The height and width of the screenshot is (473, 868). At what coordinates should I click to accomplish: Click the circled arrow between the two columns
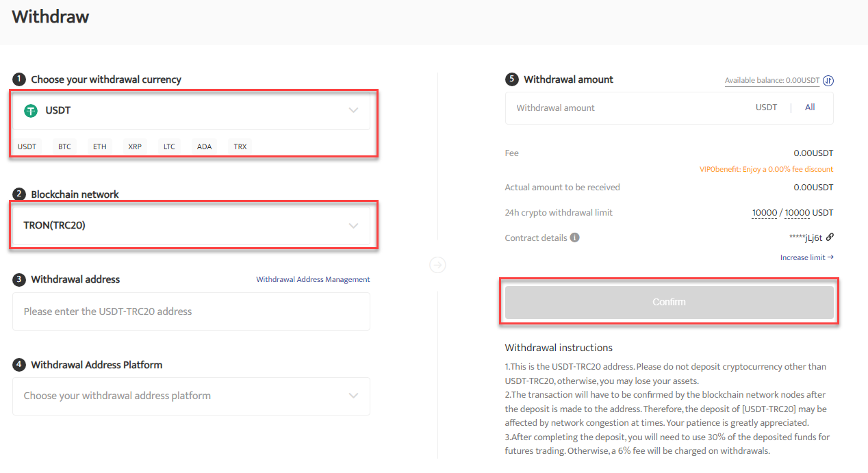437,265
